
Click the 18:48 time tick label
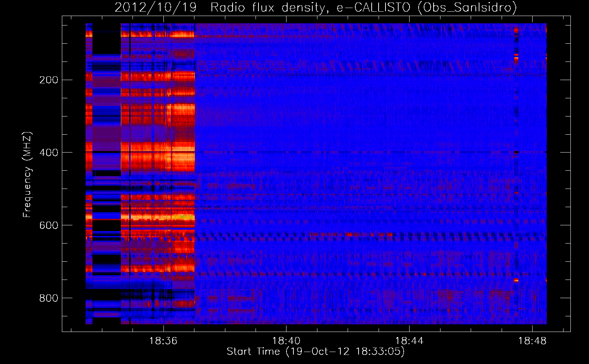tap(532, 341)
